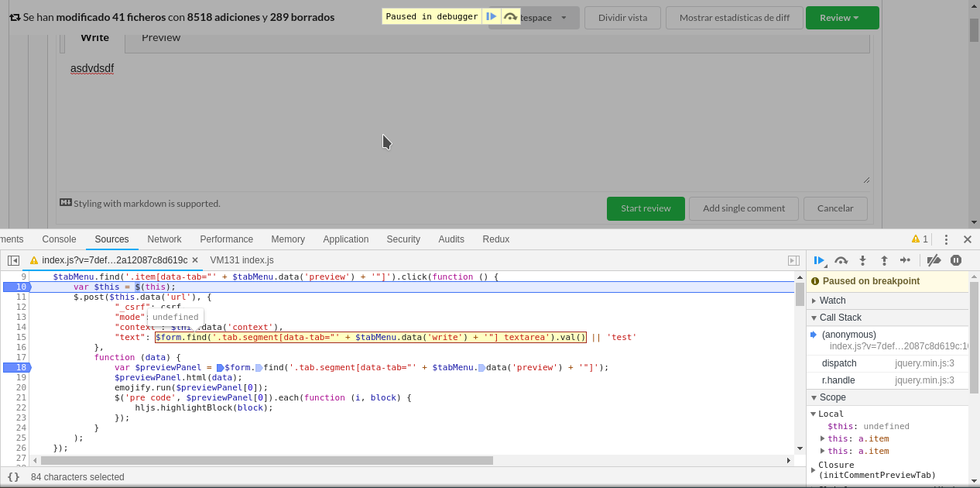Switch to the Network tab
This screenshot has height=488, width=980.
click(x=164, y=239)
